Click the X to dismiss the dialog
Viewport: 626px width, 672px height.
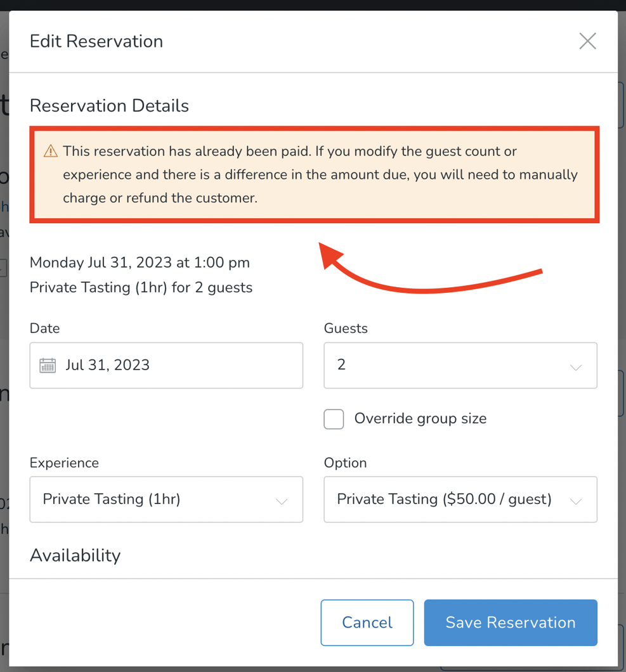(587, 41)
